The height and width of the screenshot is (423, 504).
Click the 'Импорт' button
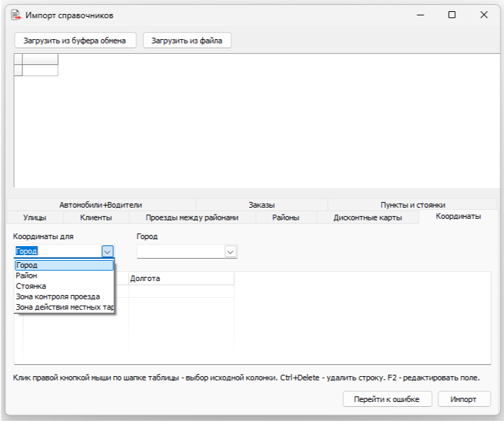463,399
